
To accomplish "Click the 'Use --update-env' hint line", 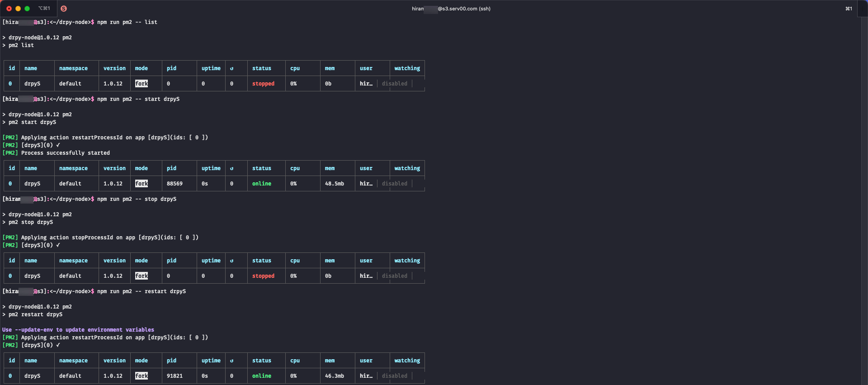I will point(78,330).
